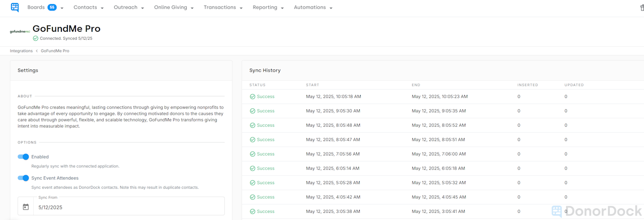Click the success icon for 3:05:38 AM sync
The image size is (644, 220).
click(x=253, y=211)
